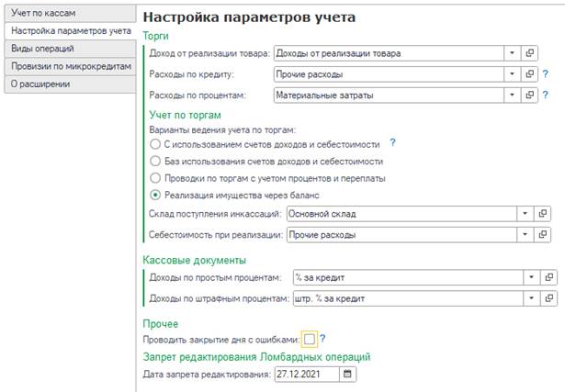
Task: Show help for Расходы по процентам
Action: click(546, 95)
